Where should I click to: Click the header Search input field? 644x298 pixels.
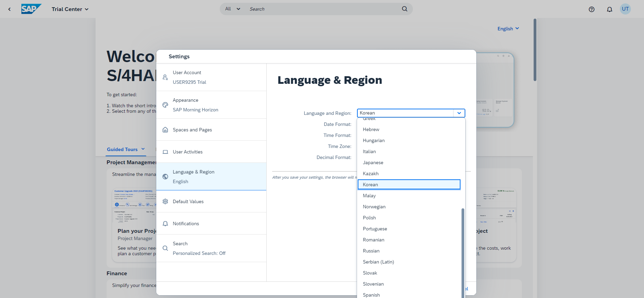point(323,9)
